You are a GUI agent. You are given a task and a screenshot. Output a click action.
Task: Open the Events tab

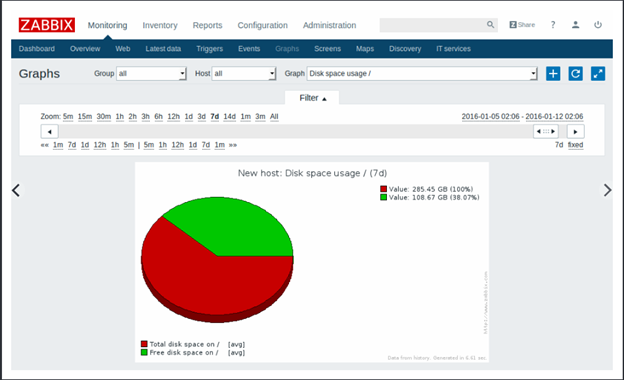click(249, 49)
